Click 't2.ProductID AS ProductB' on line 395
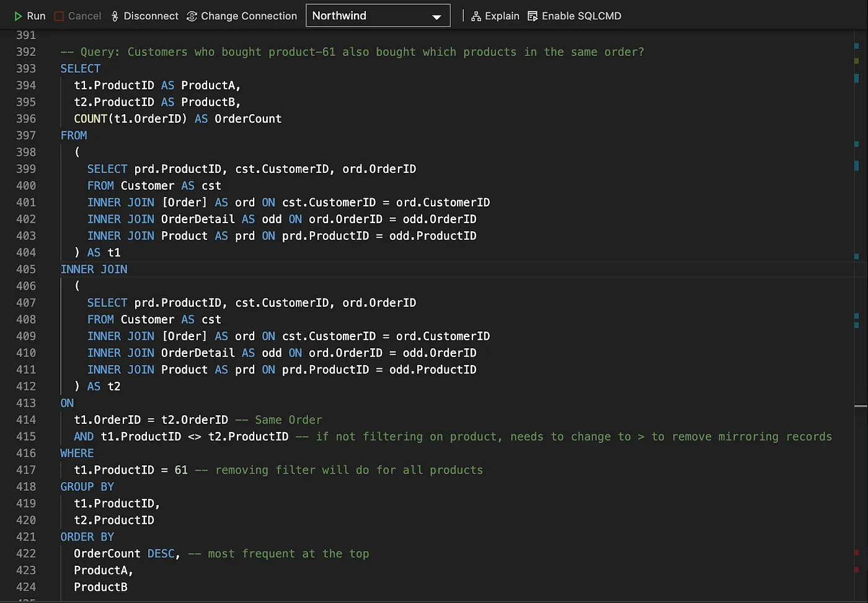The width and height of the screenshot is (868, 603). click(x=157, y=102)
